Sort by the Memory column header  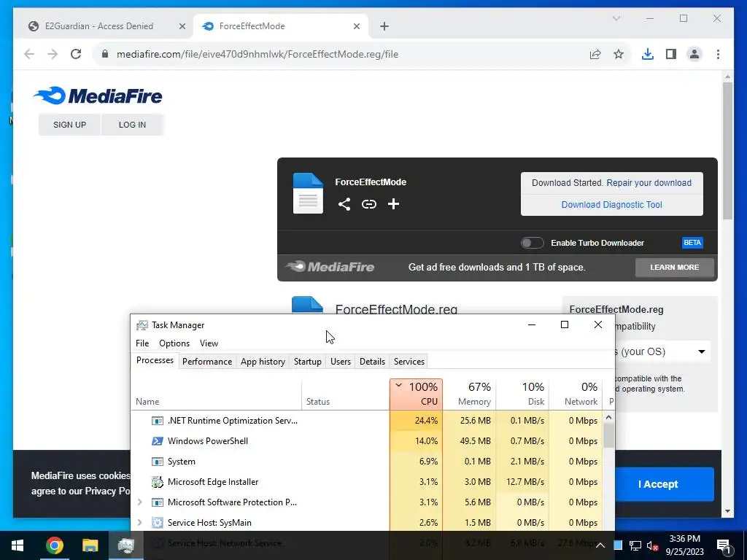(x=469, y=394)
